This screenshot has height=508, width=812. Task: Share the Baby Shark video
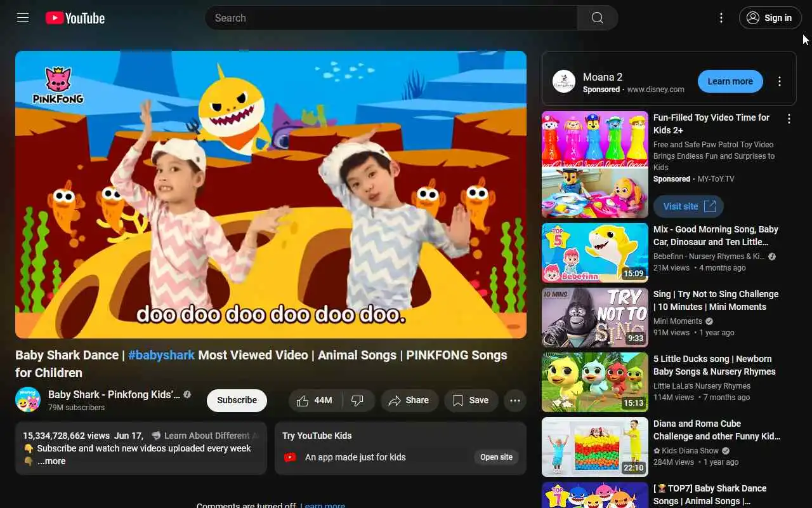pos(409,400)
